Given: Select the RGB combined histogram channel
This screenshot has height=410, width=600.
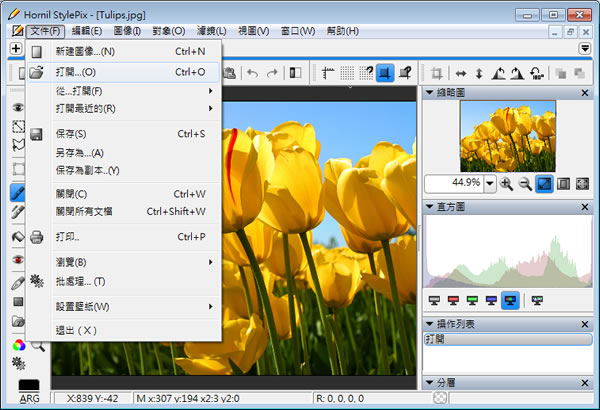Looking at the screenshot, I should (510, 301).
